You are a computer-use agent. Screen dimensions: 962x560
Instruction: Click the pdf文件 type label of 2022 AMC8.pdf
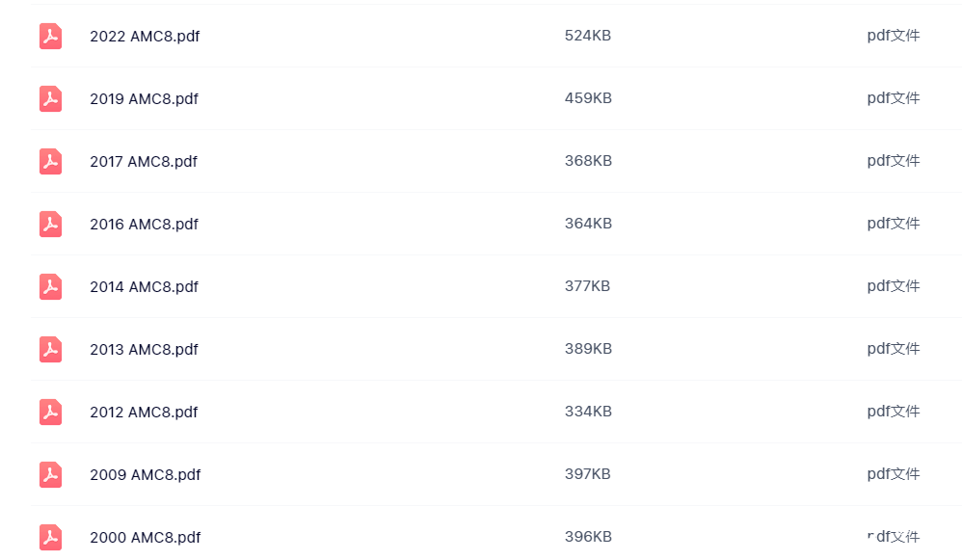pyautogui.click(x=894, y=36)
